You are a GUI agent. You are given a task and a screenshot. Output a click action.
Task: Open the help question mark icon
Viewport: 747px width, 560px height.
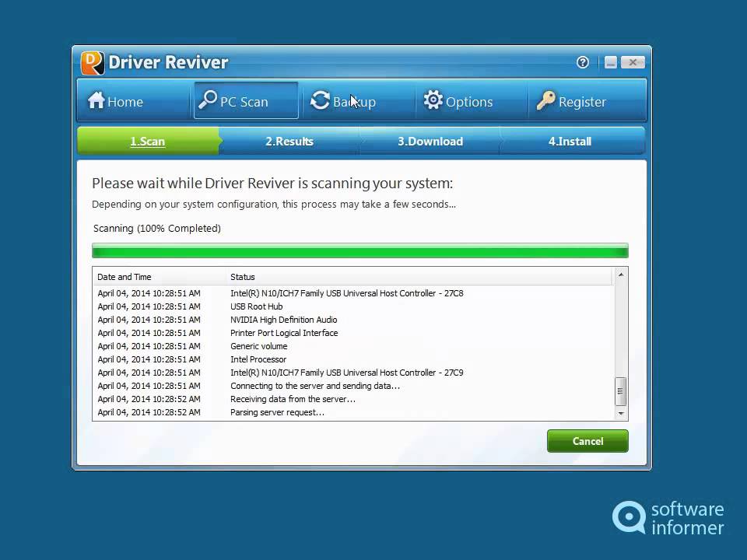point(582,62)
